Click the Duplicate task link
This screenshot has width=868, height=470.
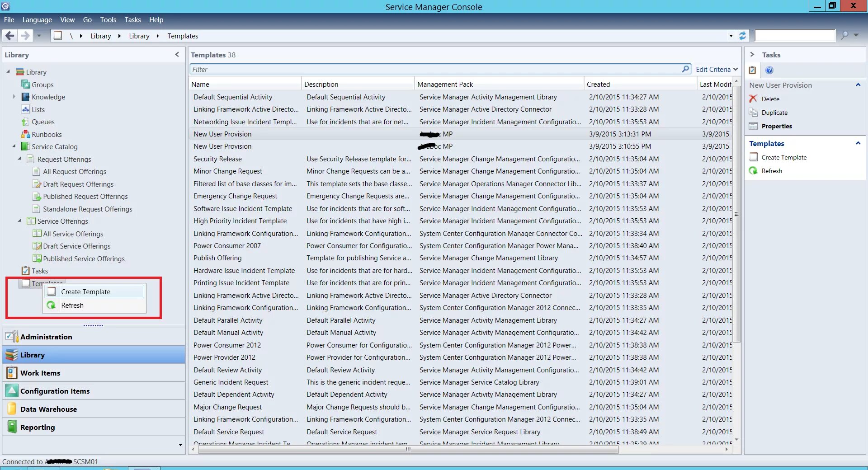(x=774, y=113)
